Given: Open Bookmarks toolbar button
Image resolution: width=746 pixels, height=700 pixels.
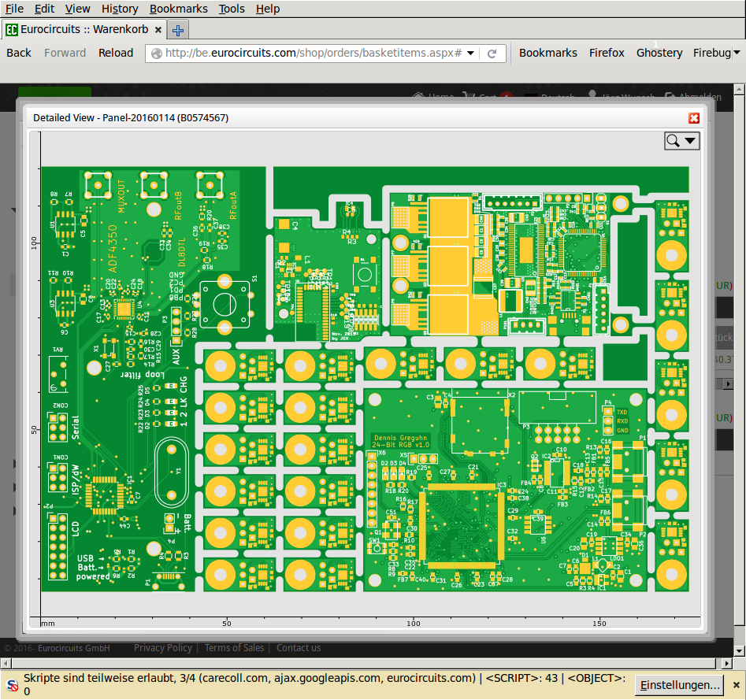Looking at the screenshot, I should [547, 53].
